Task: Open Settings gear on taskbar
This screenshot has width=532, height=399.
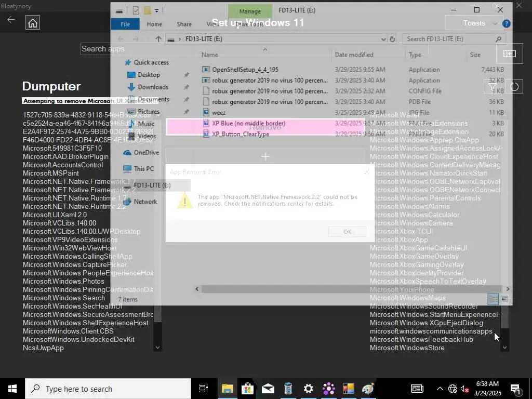Action: (309, 389)
